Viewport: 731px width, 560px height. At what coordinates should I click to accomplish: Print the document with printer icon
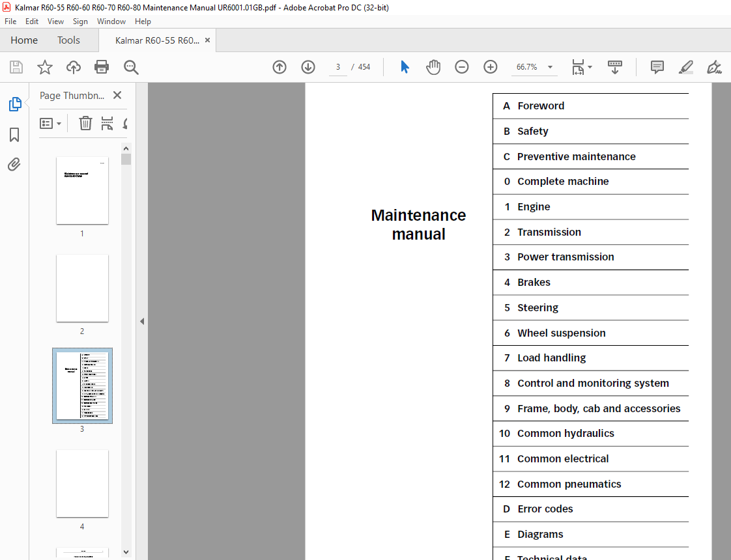pos(102,67)
